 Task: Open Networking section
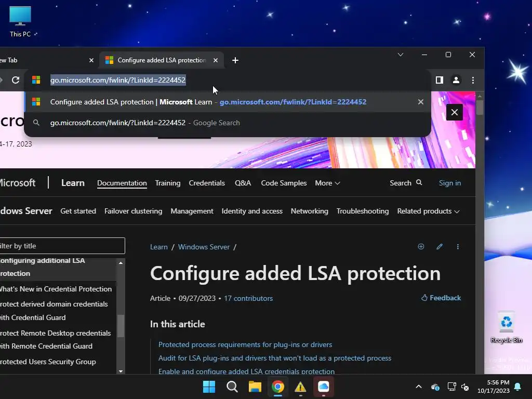[310, 211]
